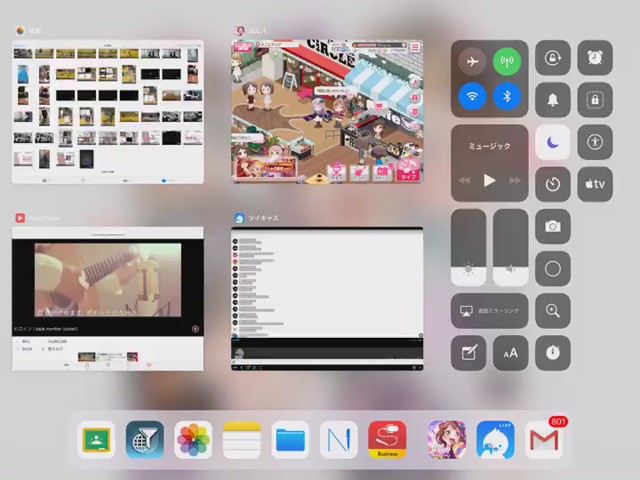Viewport: 640px width, 480px height.
Task: Skip to previous track in music widget
Action: (464, 180)
